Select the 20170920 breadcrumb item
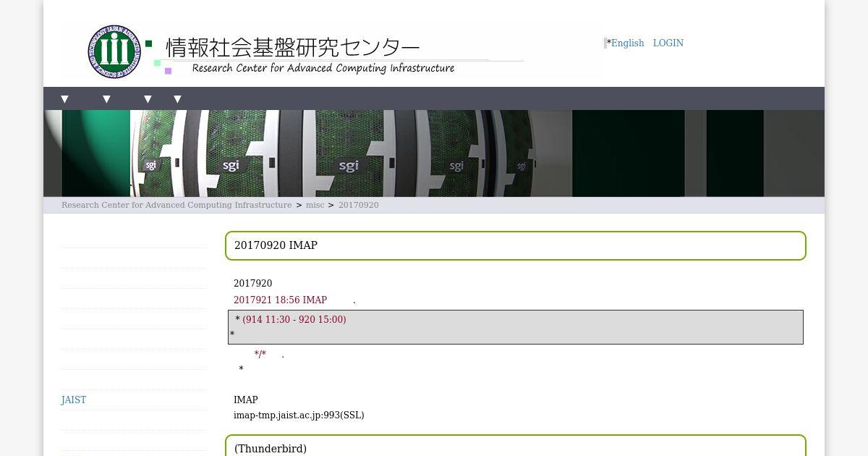This screenshot has width=868, height=456. click(x=359, y=205)
